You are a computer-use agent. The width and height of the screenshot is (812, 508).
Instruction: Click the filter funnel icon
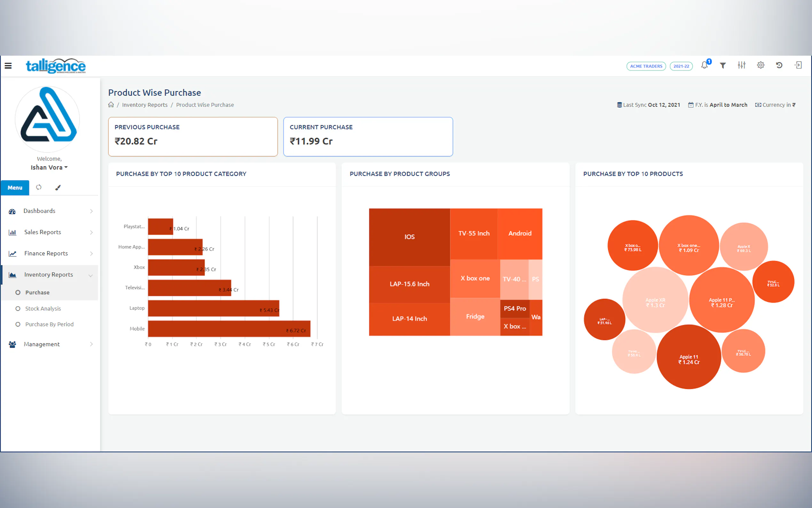(x=723, y=66)
